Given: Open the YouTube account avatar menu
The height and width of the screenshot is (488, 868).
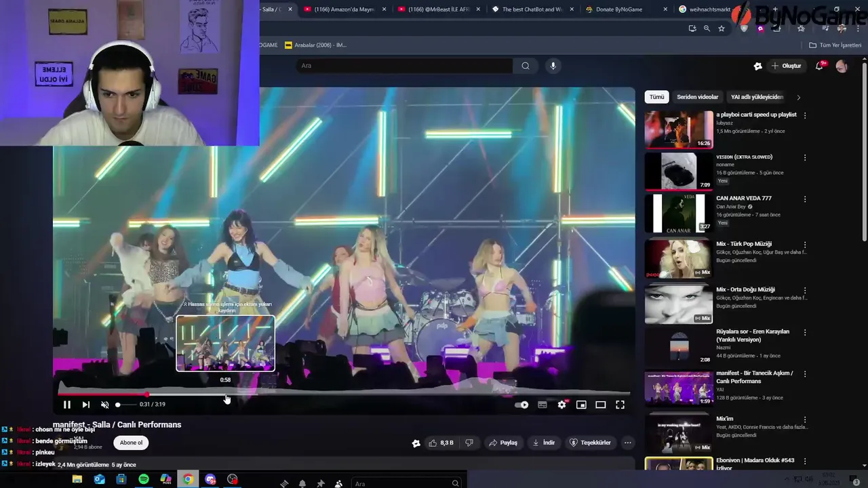Looking at the screenshot, I should coord(842,66).
